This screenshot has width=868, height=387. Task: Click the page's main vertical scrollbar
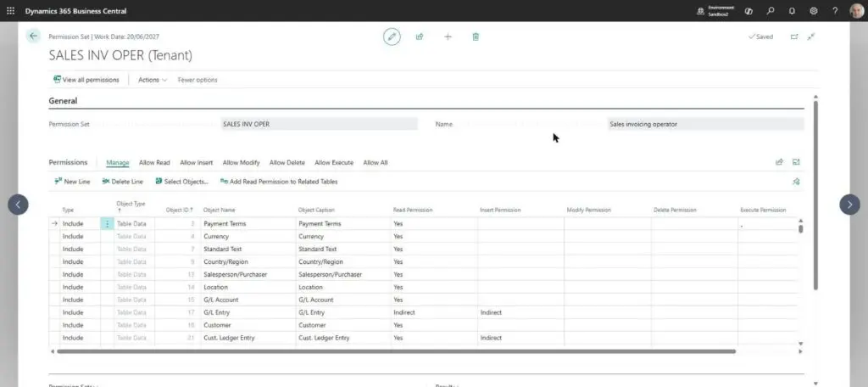coord(815,194)
